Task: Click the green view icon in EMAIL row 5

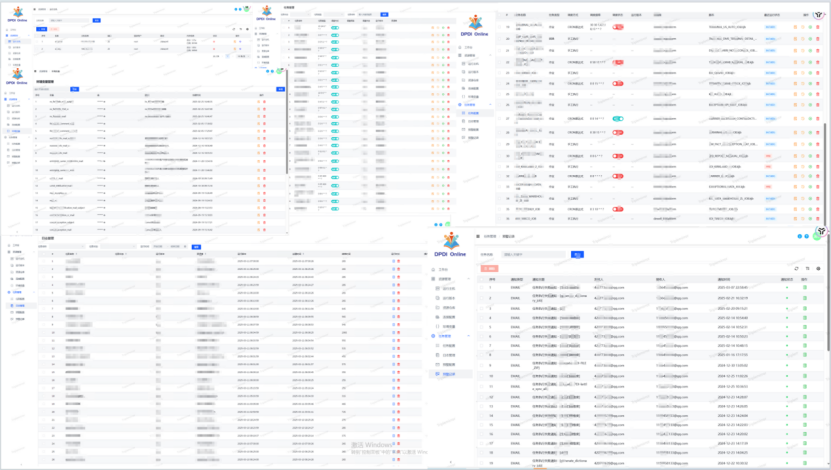Action: pyautogui.click(x=805, y=327)
